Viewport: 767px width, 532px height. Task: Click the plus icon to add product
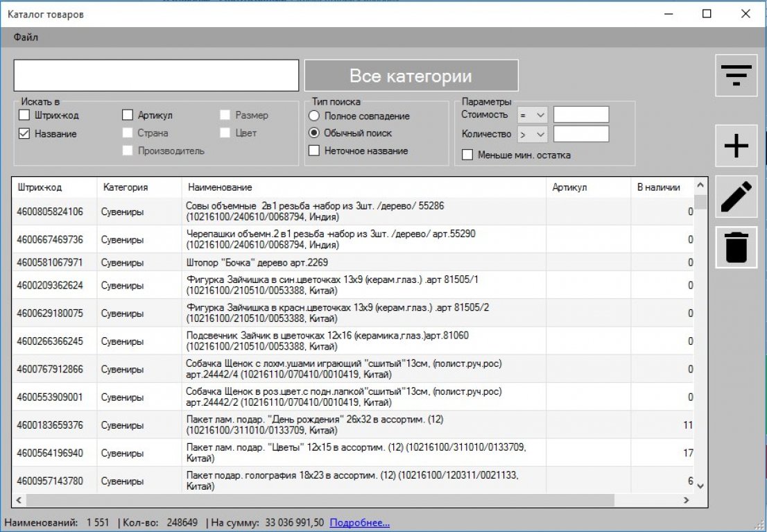[736, 146]
